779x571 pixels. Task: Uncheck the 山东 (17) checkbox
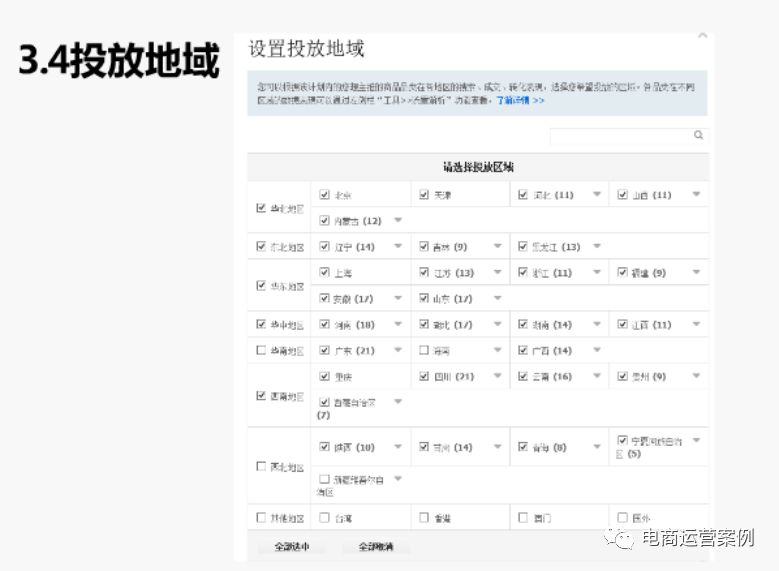coord(424,298)
